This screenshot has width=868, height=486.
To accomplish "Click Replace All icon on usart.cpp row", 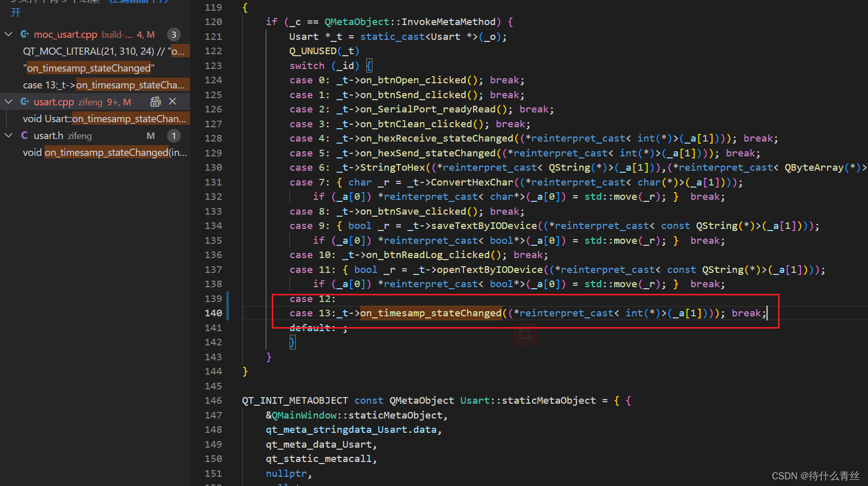I will (155, 102).
